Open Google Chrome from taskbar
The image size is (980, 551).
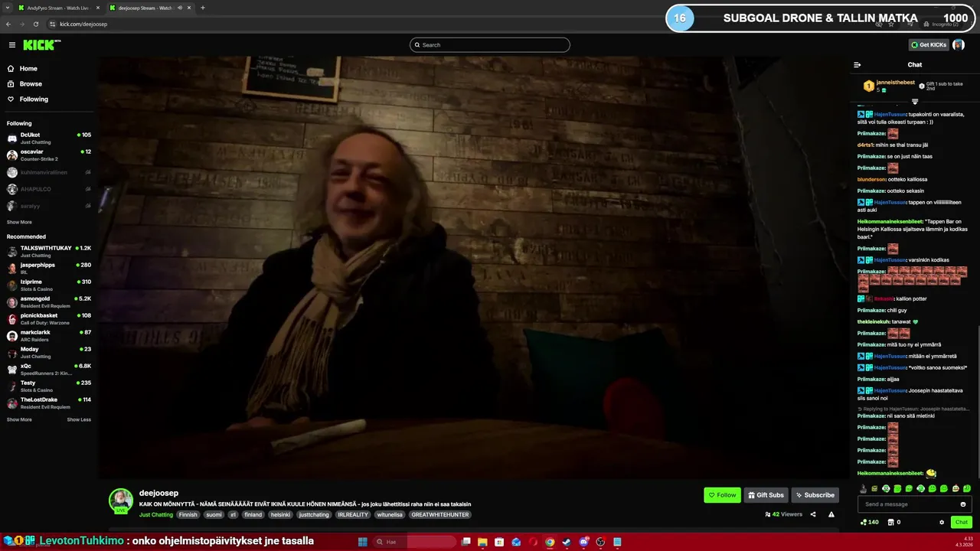tap(550, 542)
